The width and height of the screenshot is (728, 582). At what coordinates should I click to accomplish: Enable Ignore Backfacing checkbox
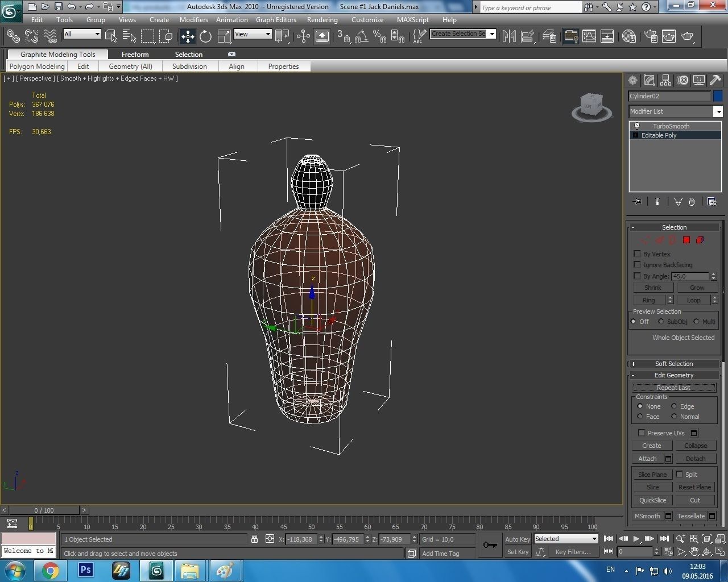(637, 265)
